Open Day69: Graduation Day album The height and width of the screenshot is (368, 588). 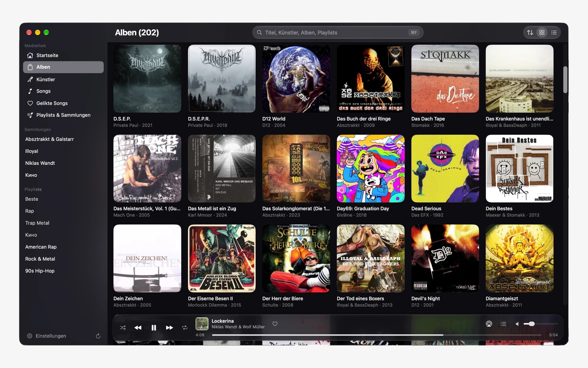370,168
